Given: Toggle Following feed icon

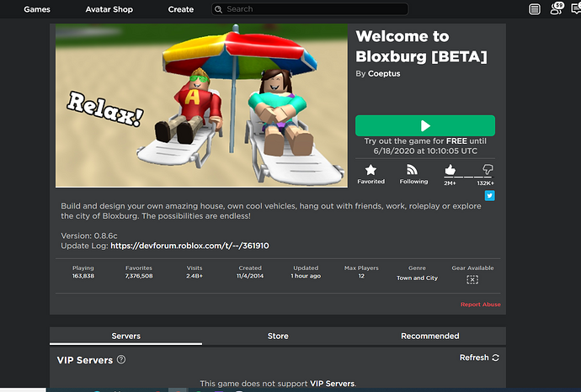Looking at the screenshot, I should 413,170.
